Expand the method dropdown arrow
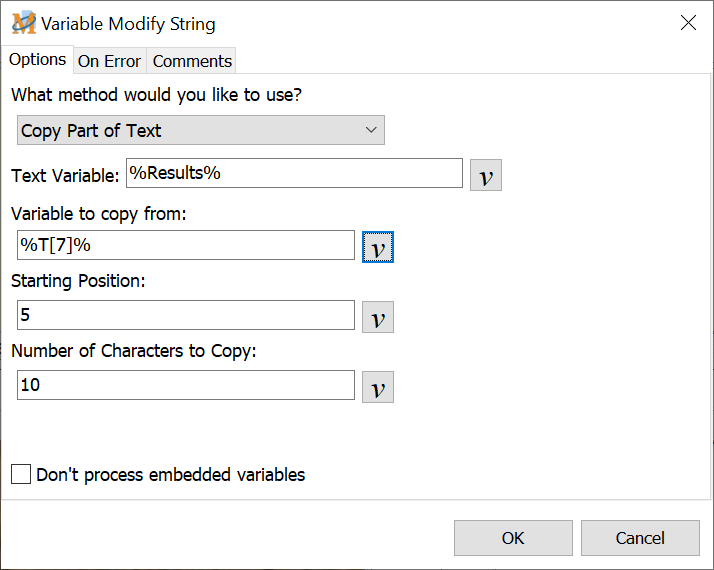 (370, 130)
